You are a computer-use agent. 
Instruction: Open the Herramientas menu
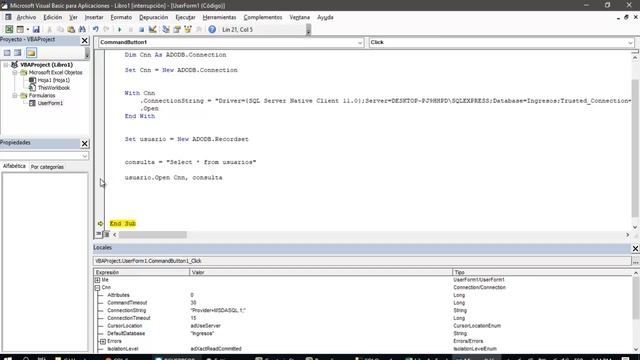[x=219, y=18]
